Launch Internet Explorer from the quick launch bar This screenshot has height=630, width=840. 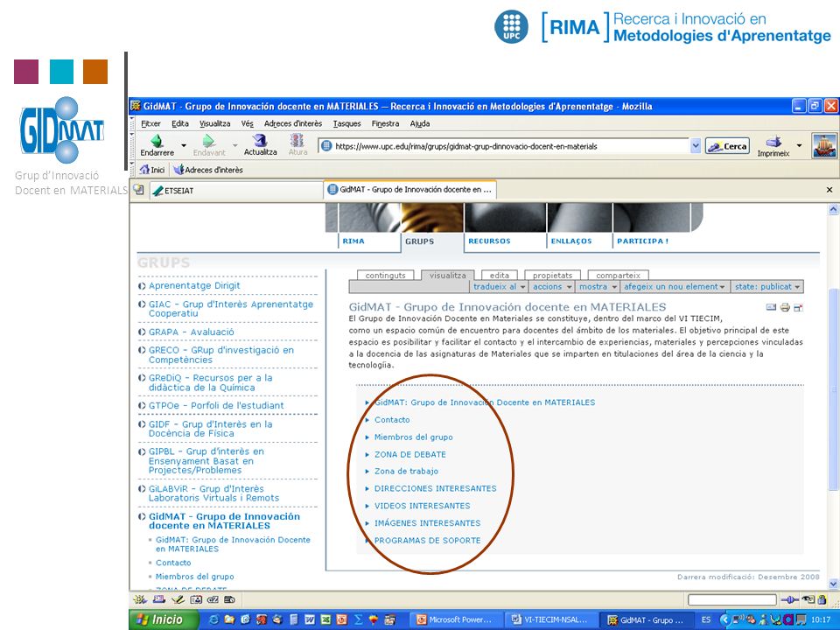point(213,619)
